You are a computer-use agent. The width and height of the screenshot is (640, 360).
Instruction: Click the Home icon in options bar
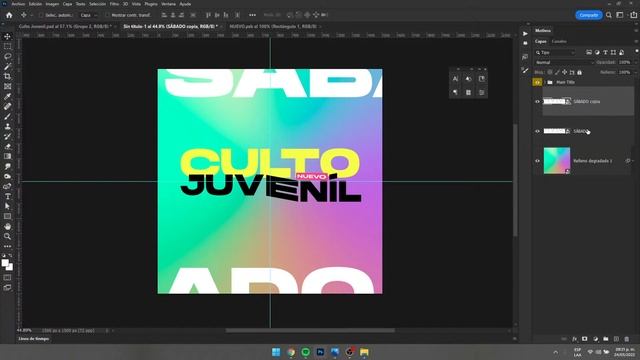(x=9, y=15)
